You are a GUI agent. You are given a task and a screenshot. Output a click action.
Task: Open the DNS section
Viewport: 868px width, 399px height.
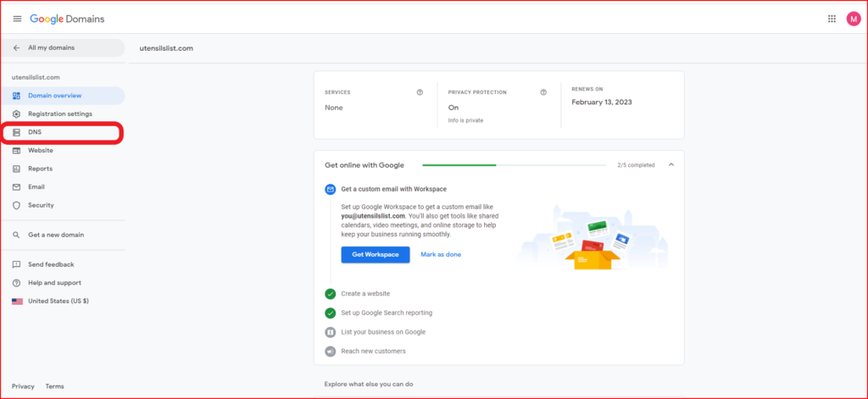(63, 132)
